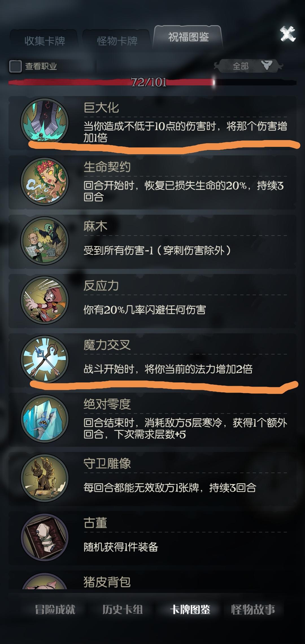Go to 冒险成就 section
Image resolution: width=305 pixels, height=644 pixels.
click(x=55, y=610)
